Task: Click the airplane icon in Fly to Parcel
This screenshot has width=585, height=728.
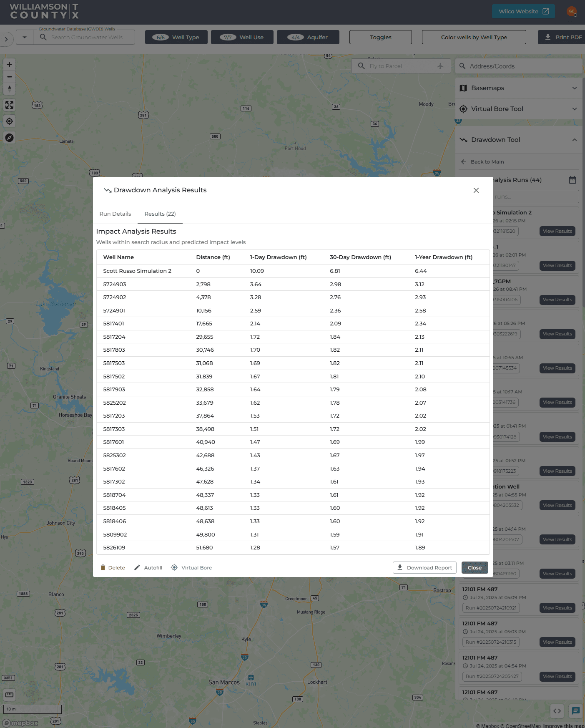Action: tap(440, 66)
